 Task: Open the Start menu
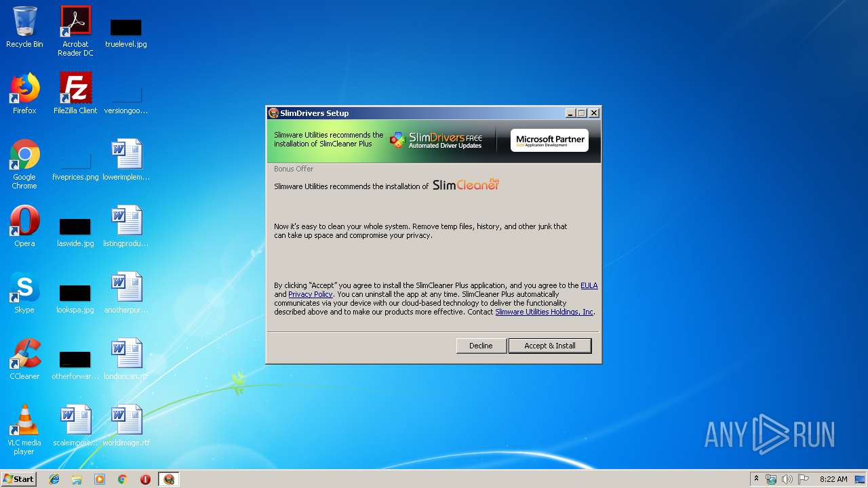click(x=18, y=479)
